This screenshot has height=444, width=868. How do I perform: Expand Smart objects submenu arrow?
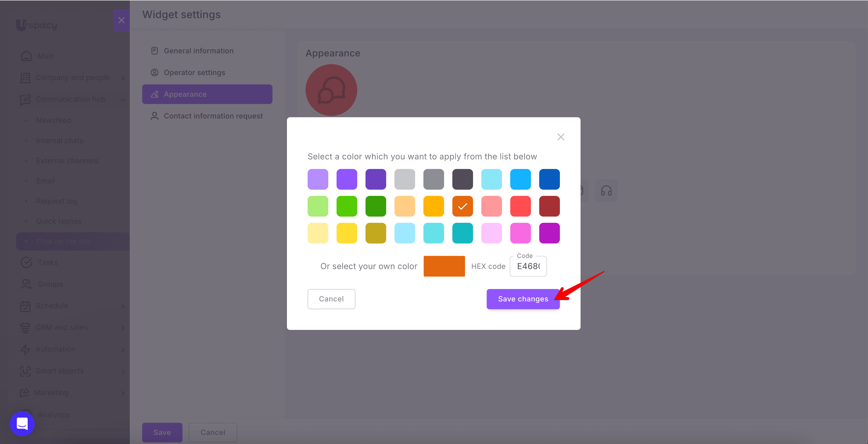click(123, 371)
